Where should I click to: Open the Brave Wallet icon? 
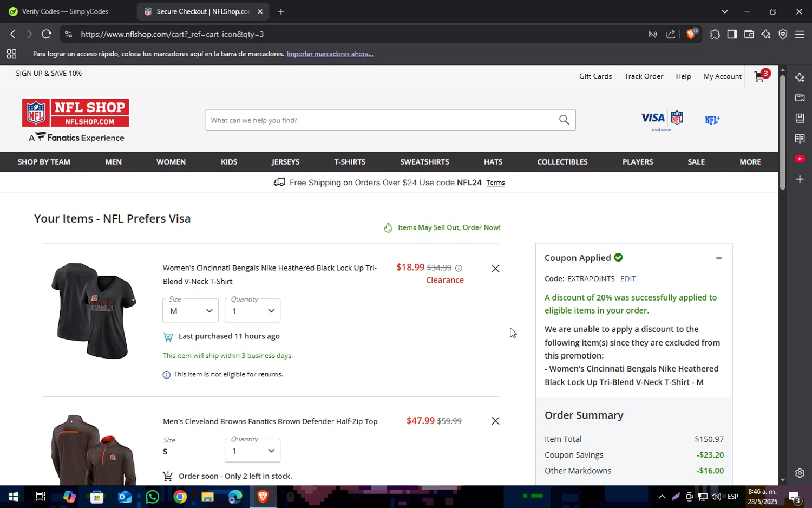[x=749, y=34]
